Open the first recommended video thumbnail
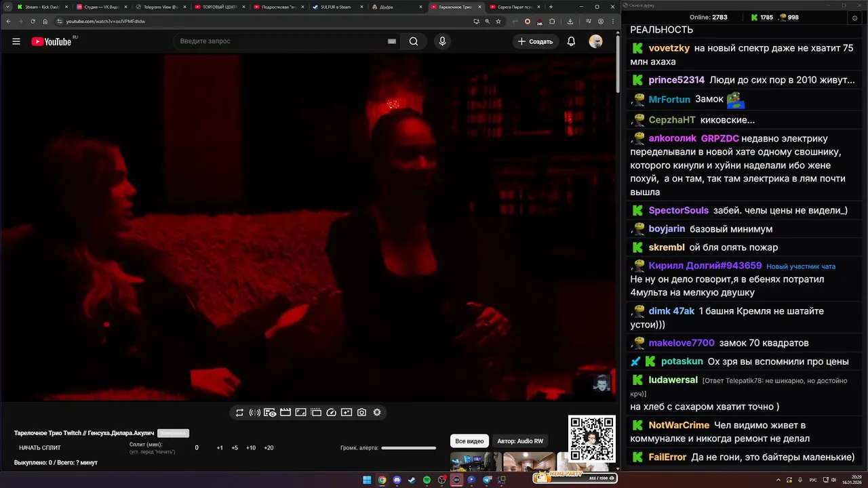Screen dimensions: 868x488 (x=476, y=462)
